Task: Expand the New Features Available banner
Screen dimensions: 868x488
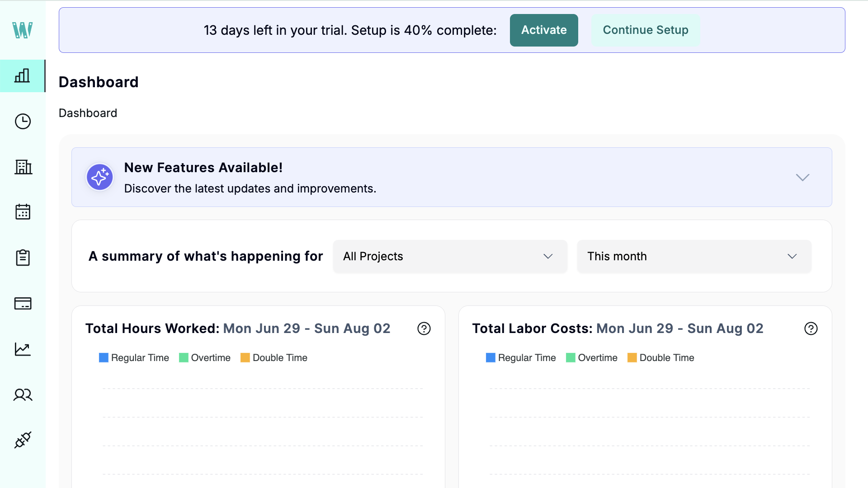Action: tap(802, 177)
